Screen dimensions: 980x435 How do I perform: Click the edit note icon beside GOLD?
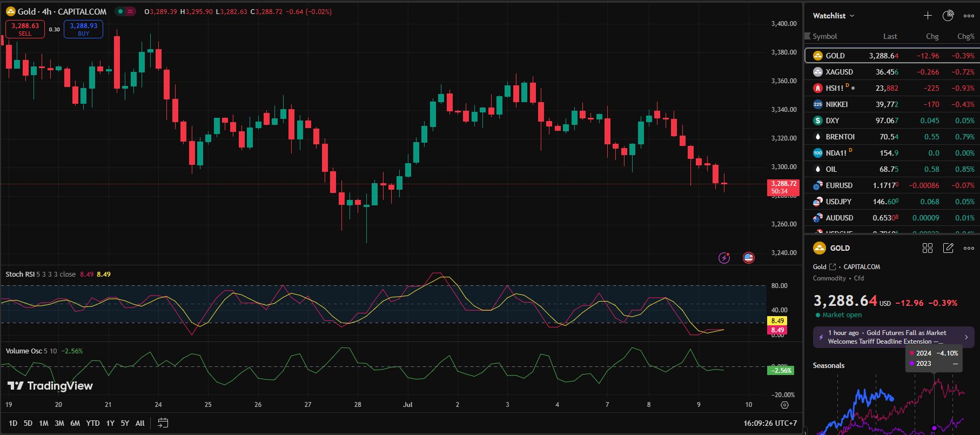click(948, 248)
